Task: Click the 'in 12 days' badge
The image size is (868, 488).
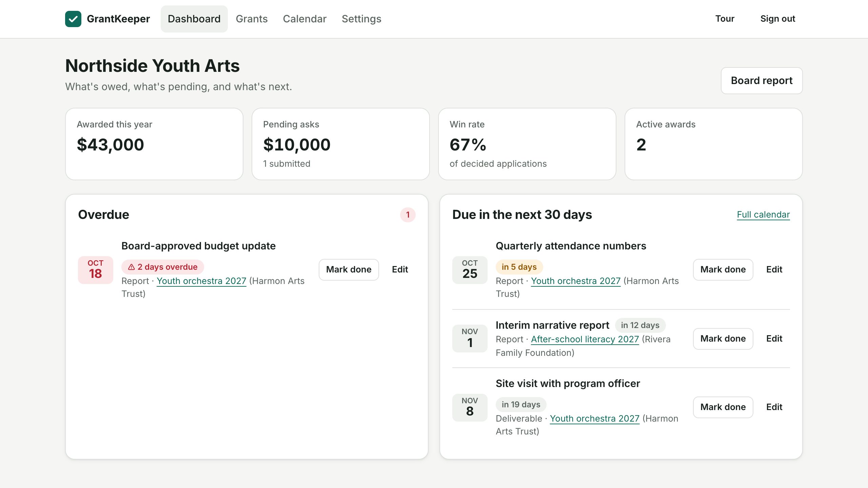Action: click(640, 325)
